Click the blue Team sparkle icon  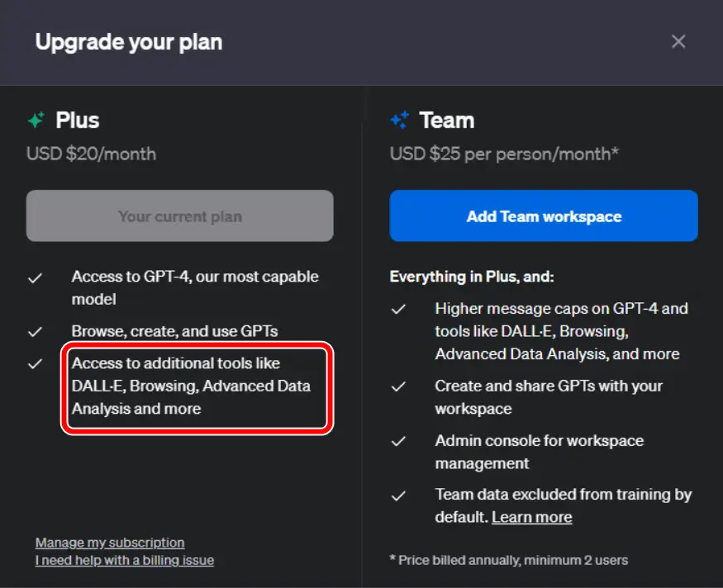(399, 121)
